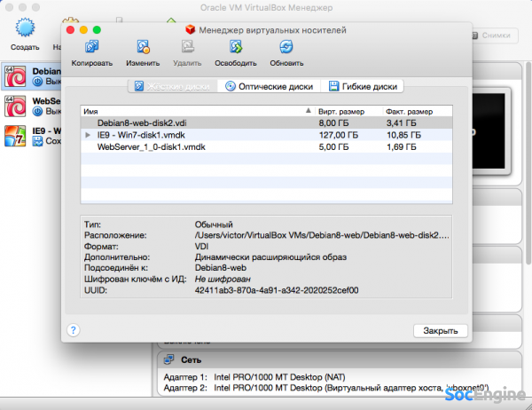Sort by the Факт. размер column header
Screen dimensions: 532x410
coord(418,112)
